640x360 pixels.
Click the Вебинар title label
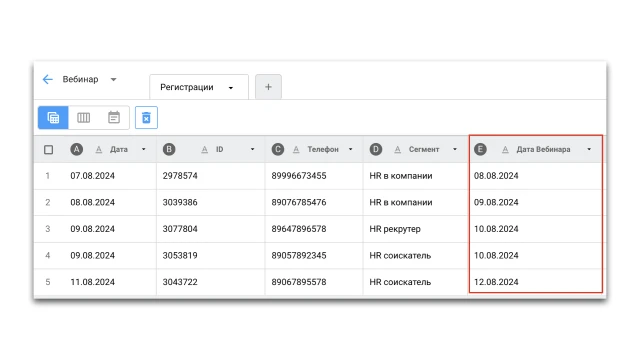tap(80, 79)
